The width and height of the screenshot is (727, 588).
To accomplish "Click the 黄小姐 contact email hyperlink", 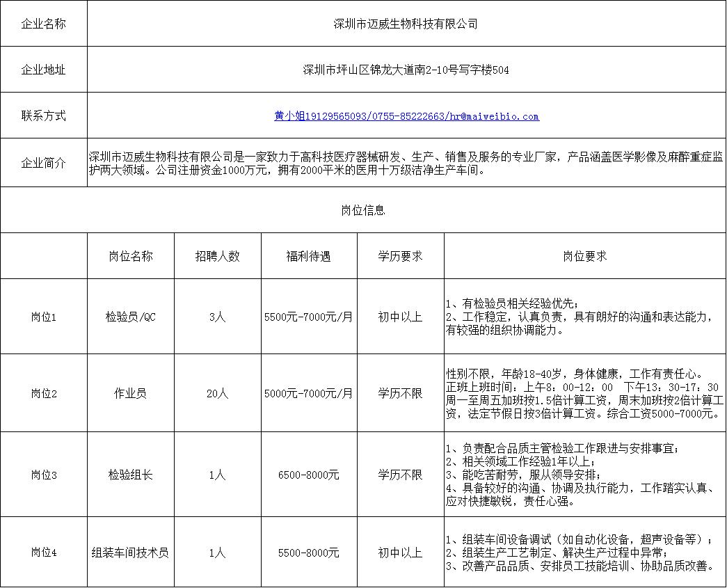I will [x=406, y=116].
